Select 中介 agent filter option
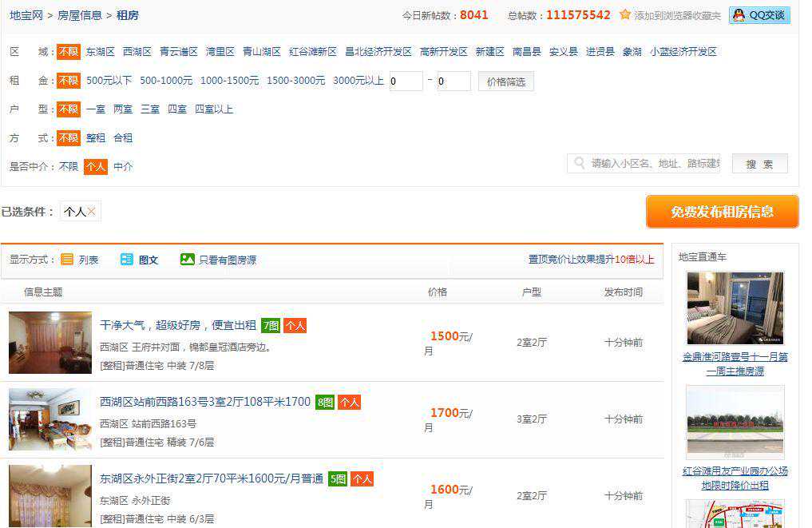Image resolution: width=812 pixels, height=528 pixels. (x=123, y=167)
